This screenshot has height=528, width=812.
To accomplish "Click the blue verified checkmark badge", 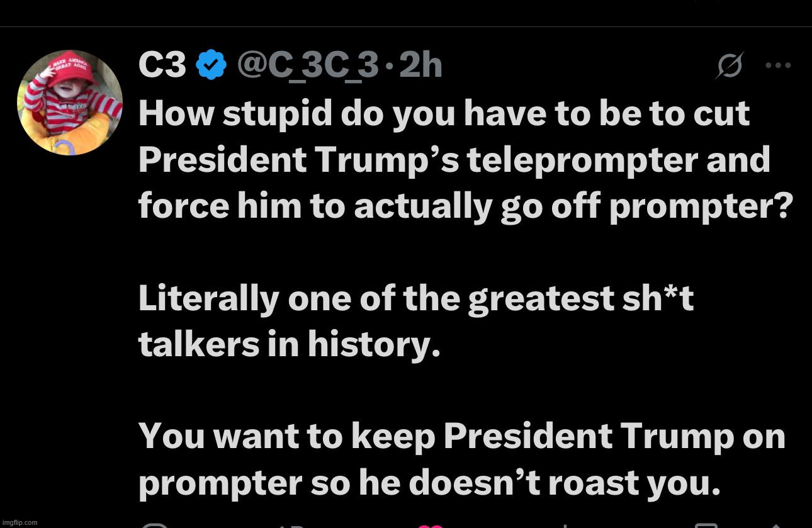I will coord(211,65).
